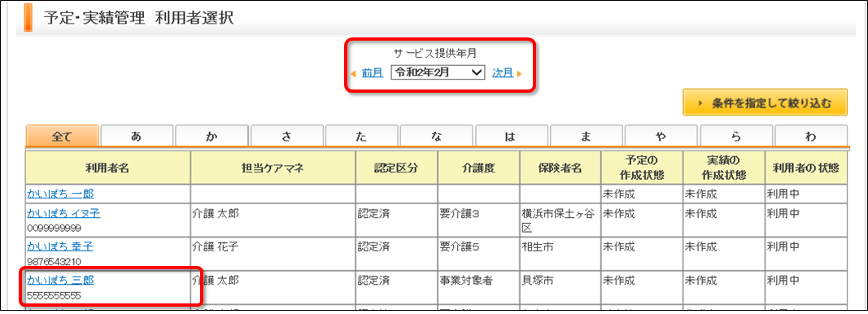Viewport: 868px width, 314px height.
Task: Open user かいぽち イヌ子
Action: [63, 213]
